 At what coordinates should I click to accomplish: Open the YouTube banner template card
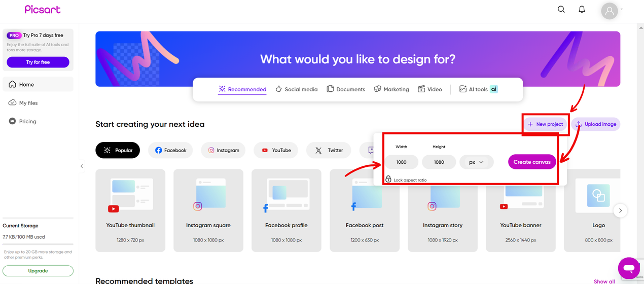[521, 210]
